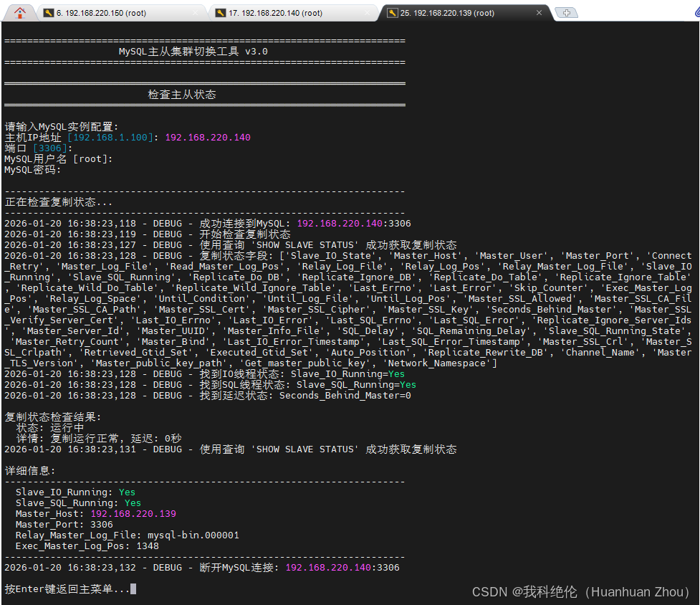The height and width of the screenshot is (605, 700).
Task: Click the title 'MySQL主从集群切换工具 v3.0'
Action: pyautogui.click(x=193, y=52)
